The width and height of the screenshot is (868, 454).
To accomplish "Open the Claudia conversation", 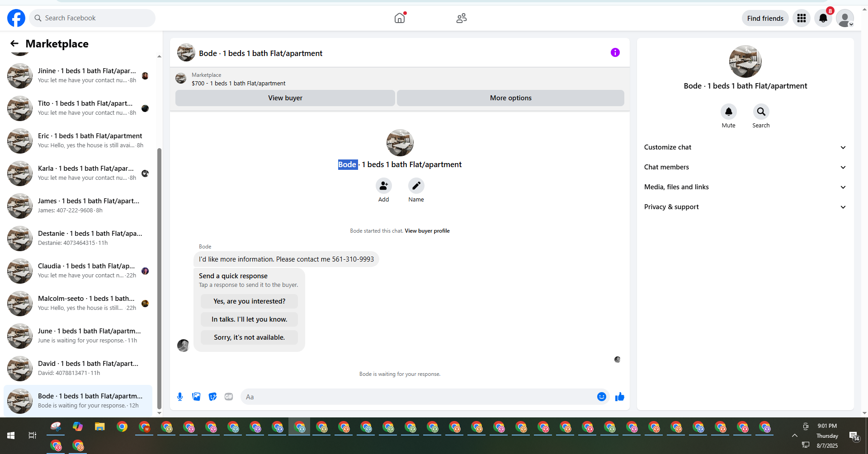I will click(x=78, y=271).
